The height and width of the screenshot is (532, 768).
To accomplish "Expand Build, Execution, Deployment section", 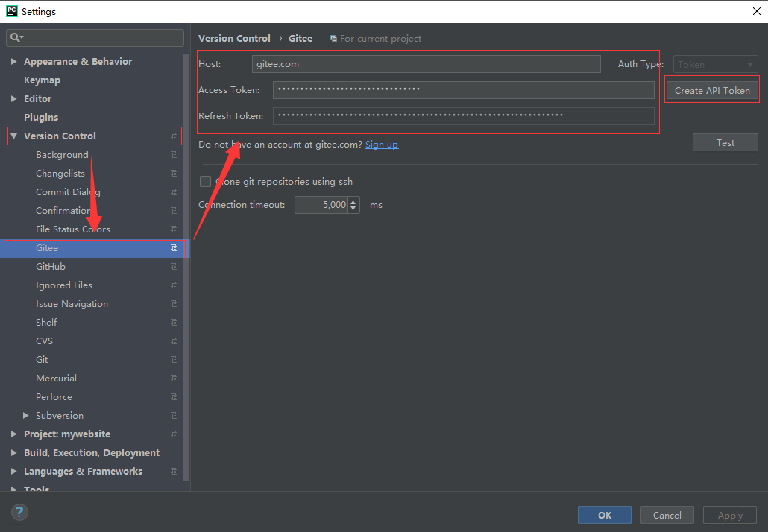I will 13,452.
